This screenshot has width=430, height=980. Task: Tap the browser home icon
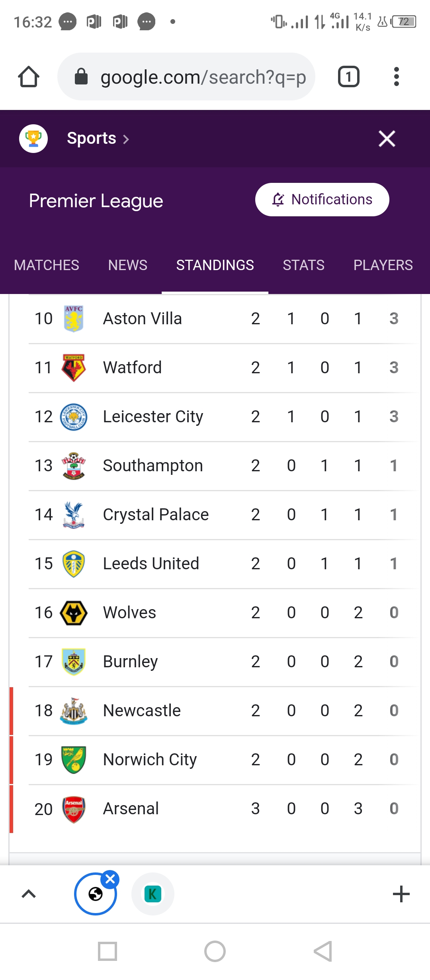tap(29, 76)
